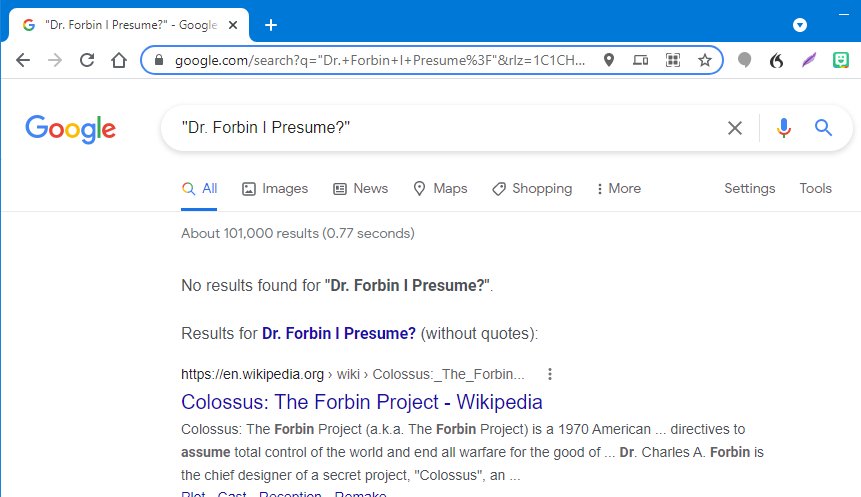
Task: Open the three-dot menu beside Wikipedia result
Action: pos(550,374)
